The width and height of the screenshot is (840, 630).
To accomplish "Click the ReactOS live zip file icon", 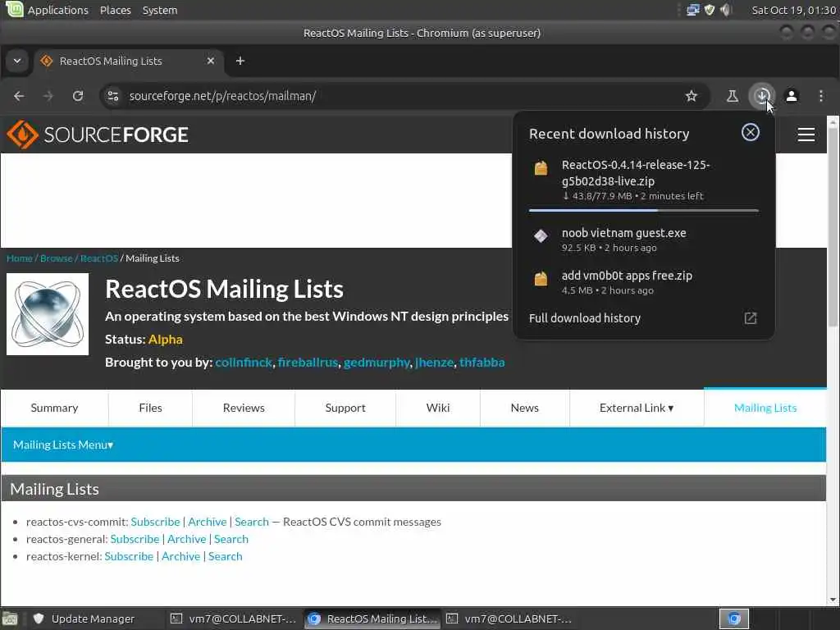I will pos(541,168).
